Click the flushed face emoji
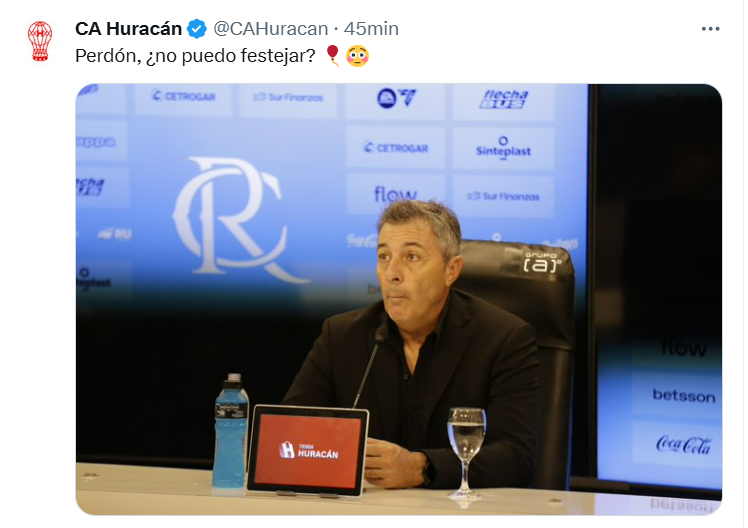 click(x=357, y=56)
